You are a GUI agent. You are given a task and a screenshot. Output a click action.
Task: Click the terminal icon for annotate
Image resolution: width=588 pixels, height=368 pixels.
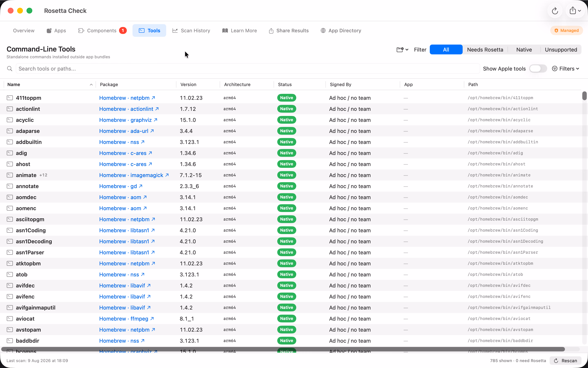coord(10,186)
